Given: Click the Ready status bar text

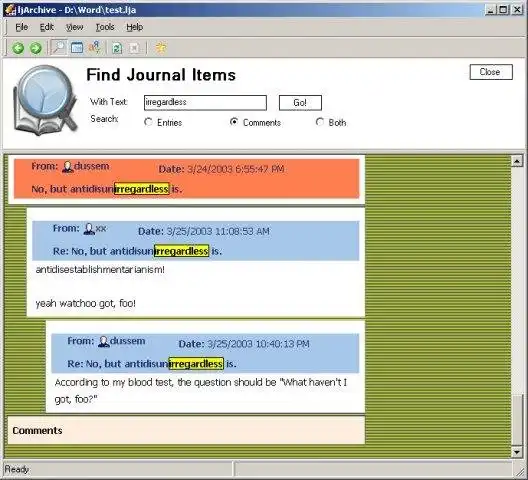Looking at the screenshot, I should 16,469.
